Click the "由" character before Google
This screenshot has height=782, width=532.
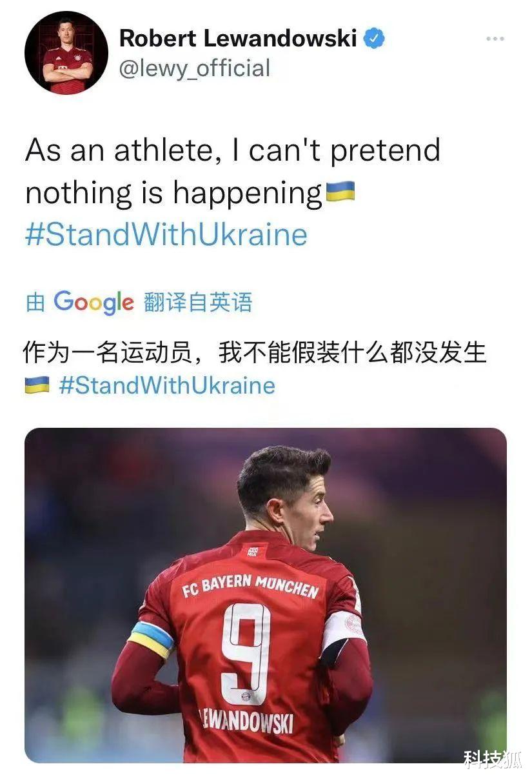[x=35, y=302]
